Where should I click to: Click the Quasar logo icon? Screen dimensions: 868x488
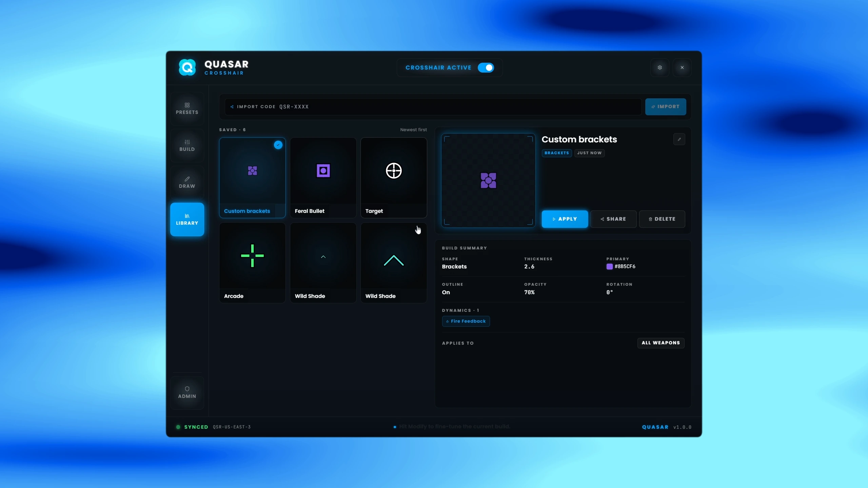tap(187, 67)
